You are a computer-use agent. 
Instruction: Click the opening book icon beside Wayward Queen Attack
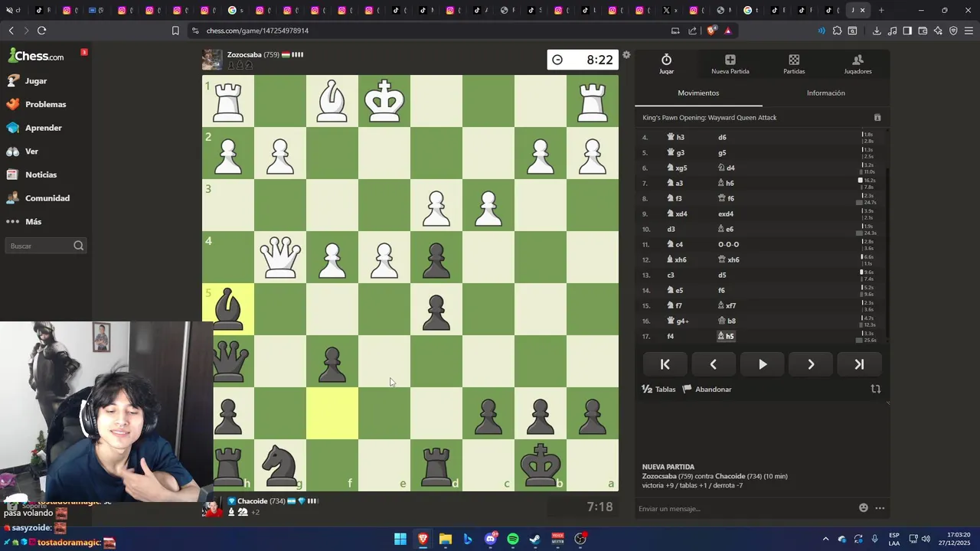tap(877, 118)
